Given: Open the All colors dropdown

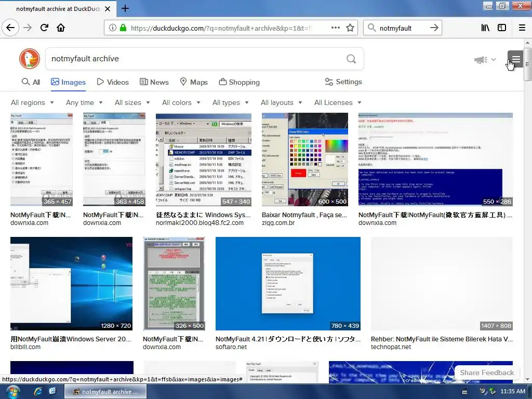Looking at the screenshot, I should click(x=181, y=102).
